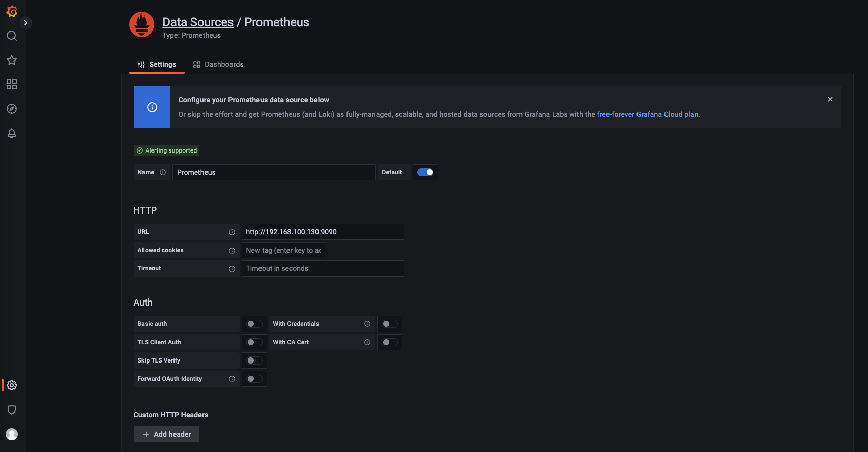The height and width of the screenshot is (452, 868).
Task: Click the Timeout info icon
Action: [232, 269]
